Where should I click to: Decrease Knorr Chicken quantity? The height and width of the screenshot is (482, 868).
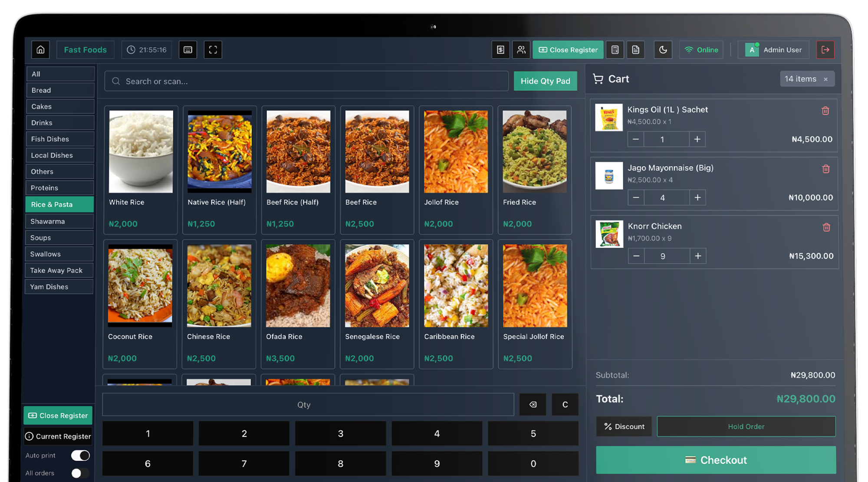coord(636,256)
